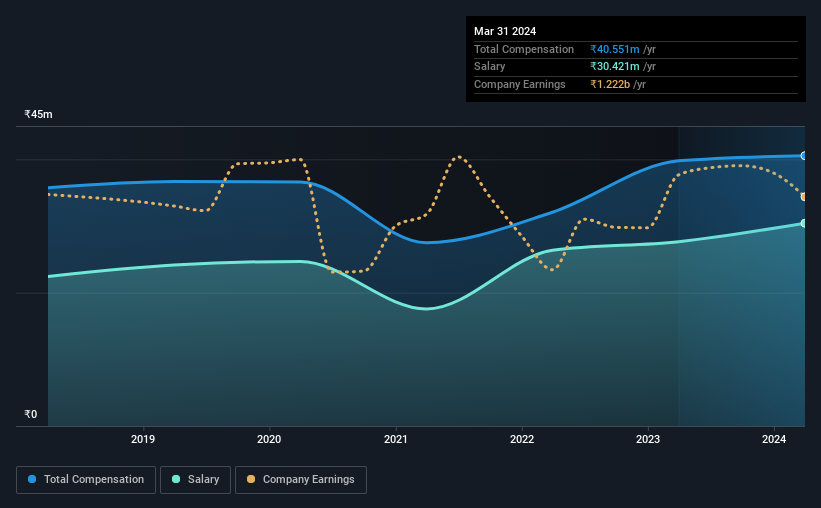The height and width of the screenshot is (508, 821).
Task: Click the blue Total Compensation end marker
Action: point(804,156)
